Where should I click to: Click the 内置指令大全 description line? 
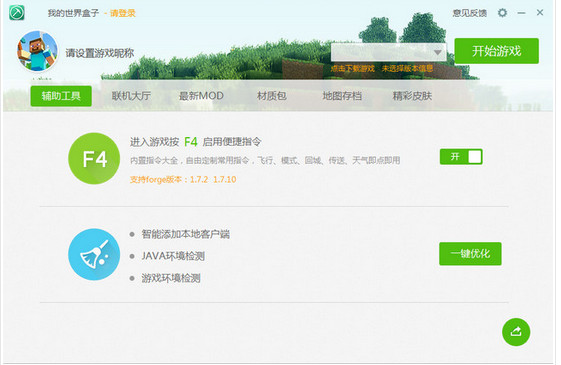tap(265, 160)
